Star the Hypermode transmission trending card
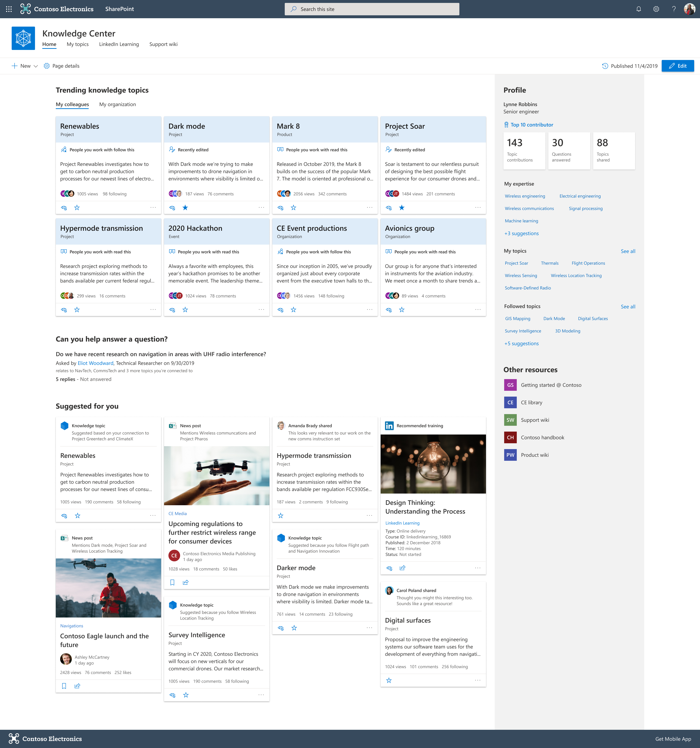Image resolution: width=700 pixels, height=748 pixels. [x=77, y=310]
